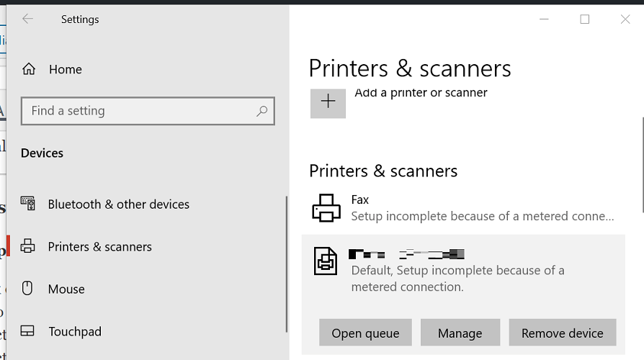Viewport: 644px width, 360px height.
Task: Click the Bluetooth & other devices icon
Action: point(28,204)
